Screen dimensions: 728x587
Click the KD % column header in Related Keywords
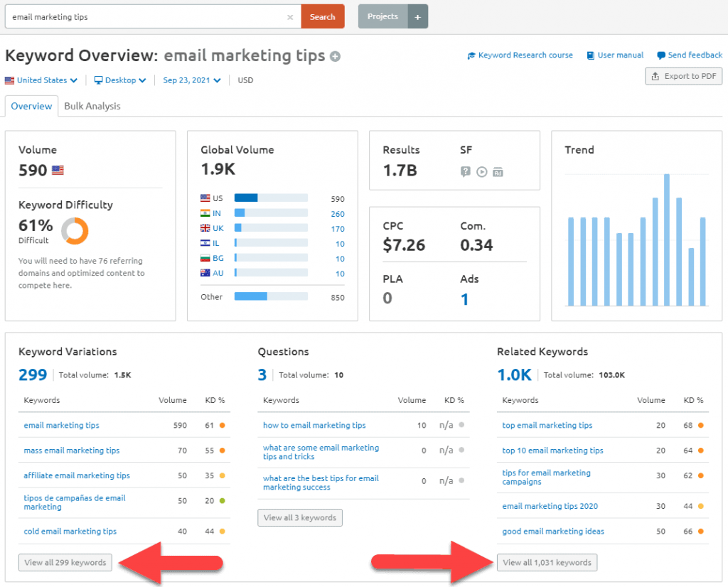(693, 401)
